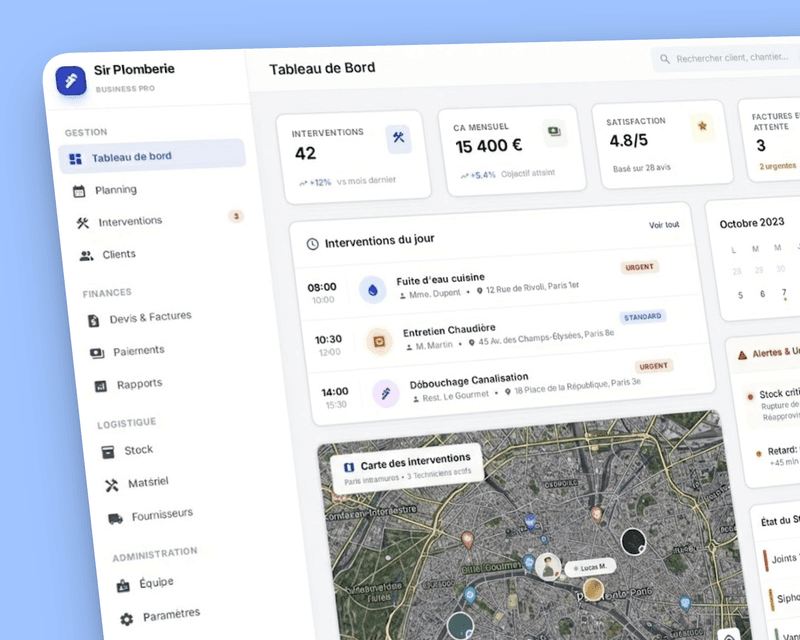Click the Lucas M. technician avatar on map

[x=546, y=566]
